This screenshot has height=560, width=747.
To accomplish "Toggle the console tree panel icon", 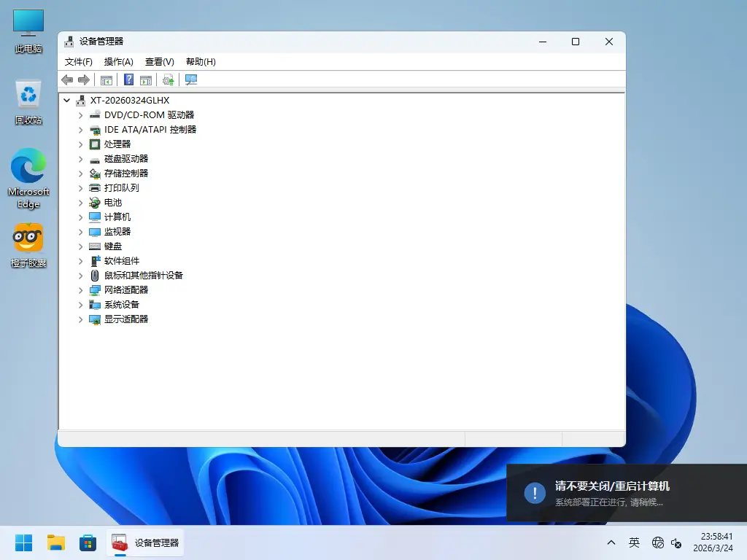I will pyautogui.click(x=107, y=79).
